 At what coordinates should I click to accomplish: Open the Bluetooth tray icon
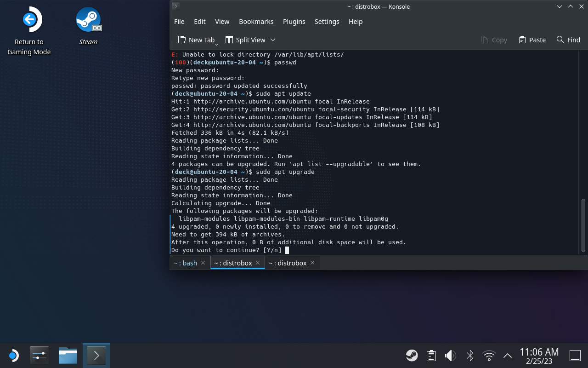[469, 356]
